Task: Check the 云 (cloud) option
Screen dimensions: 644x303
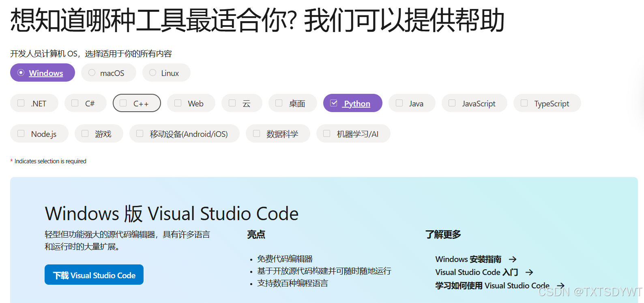Action: [x=242, y=103]
